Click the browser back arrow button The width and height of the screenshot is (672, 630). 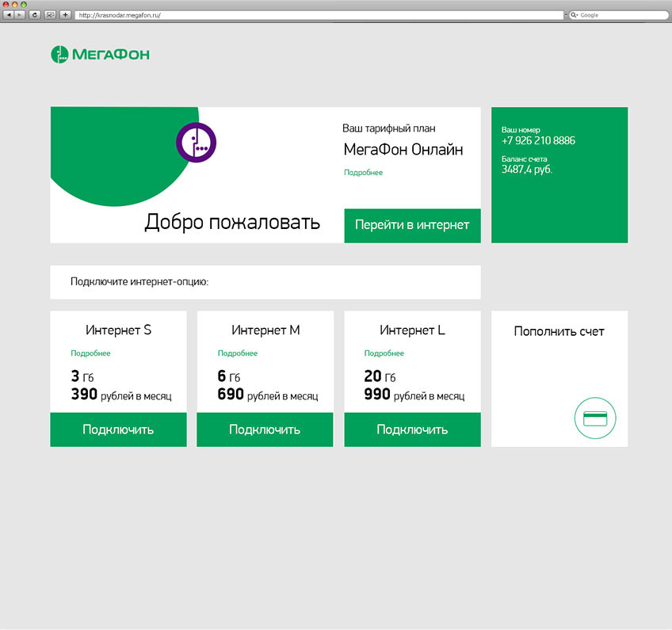9,15
